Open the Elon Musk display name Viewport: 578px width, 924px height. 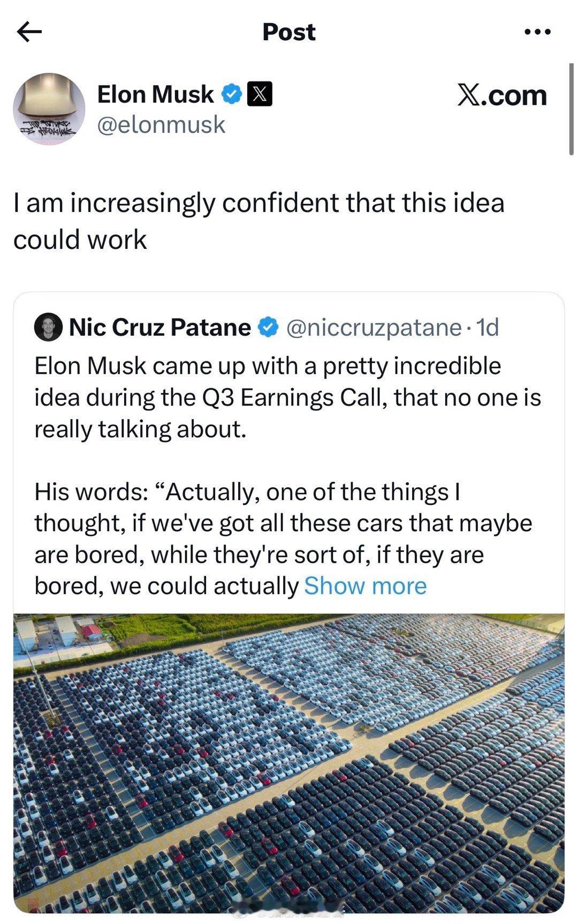tap(155, 95)
